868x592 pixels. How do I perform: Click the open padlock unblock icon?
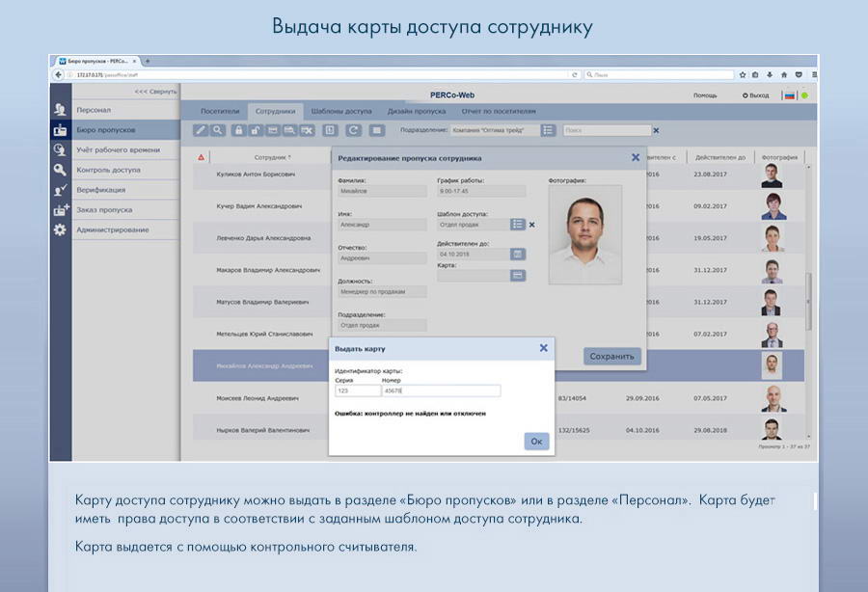coord(256,130)
